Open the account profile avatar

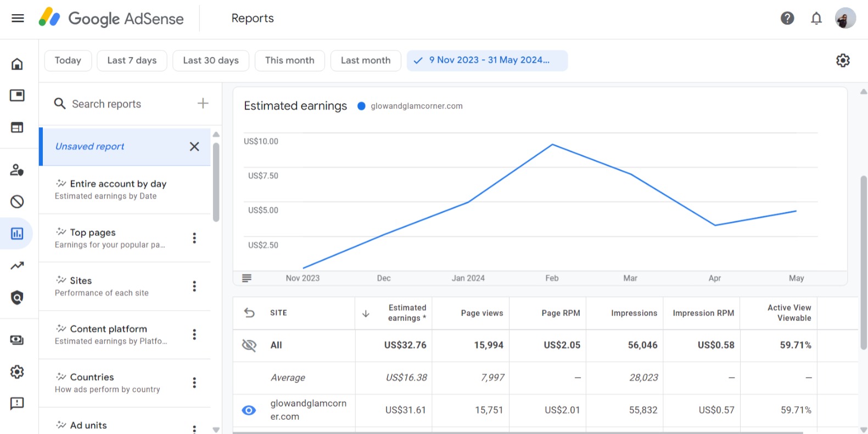pos(845,18)
